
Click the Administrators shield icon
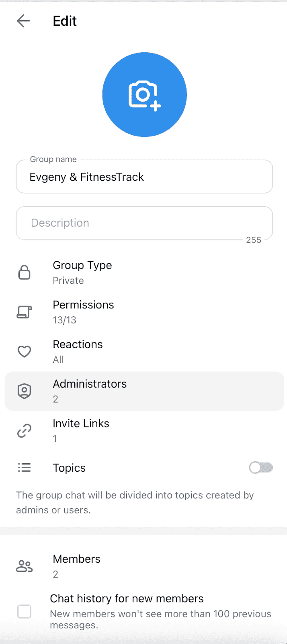point(25,391)
